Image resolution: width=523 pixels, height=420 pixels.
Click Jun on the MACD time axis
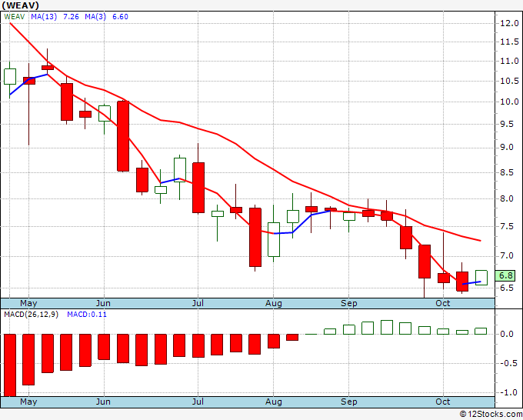pyautogui.click(x=103, y=402)
